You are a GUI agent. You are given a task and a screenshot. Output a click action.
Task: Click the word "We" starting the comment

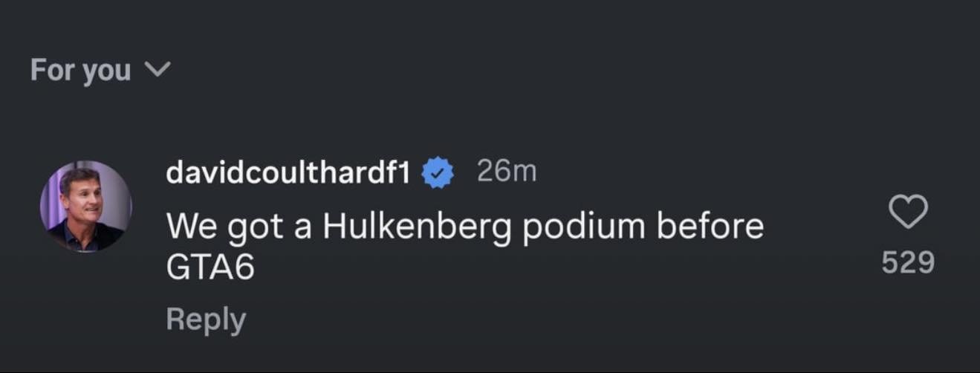point(189,227)
